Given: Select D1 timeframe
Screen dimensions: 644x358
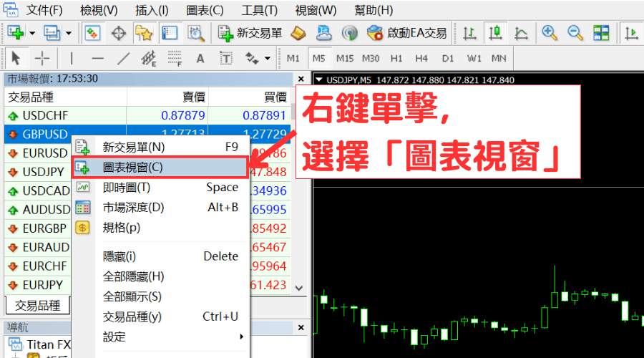Looking at the screenshot, I should pyautogui.click(x=448, y=59).
